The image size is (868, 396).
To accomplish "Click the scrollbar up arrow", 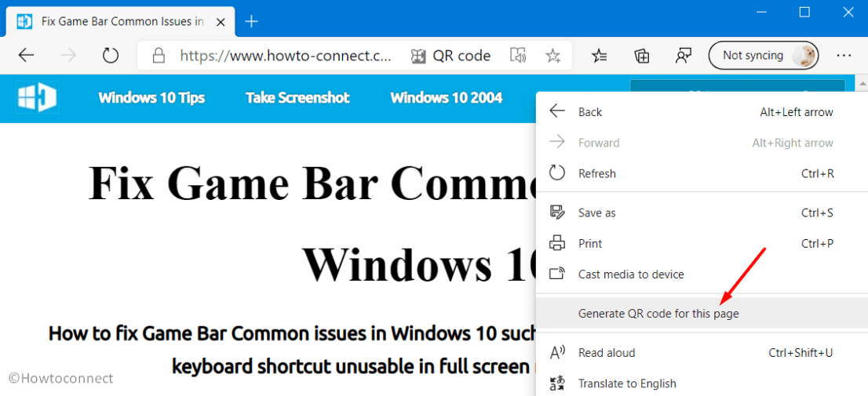I will click(862, 82).
